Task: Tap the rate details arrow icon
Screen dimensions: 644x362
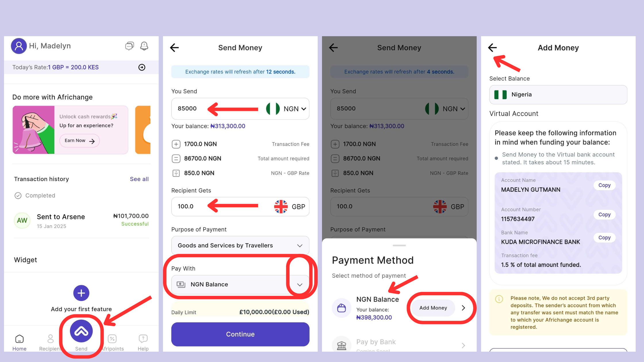Action: [x=142, y=67]
